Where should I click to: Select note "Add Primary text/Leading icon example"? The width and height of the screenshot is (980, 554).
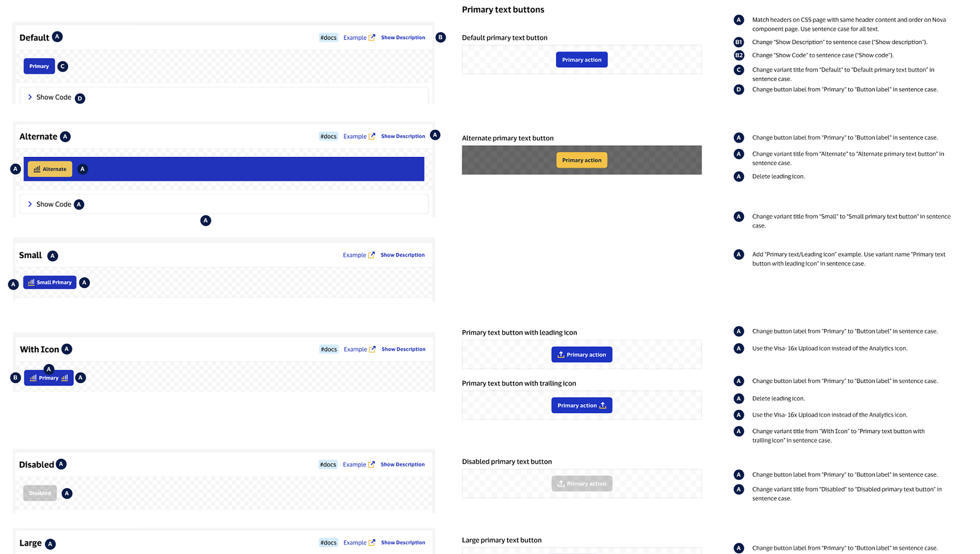(x=848, y=259)
